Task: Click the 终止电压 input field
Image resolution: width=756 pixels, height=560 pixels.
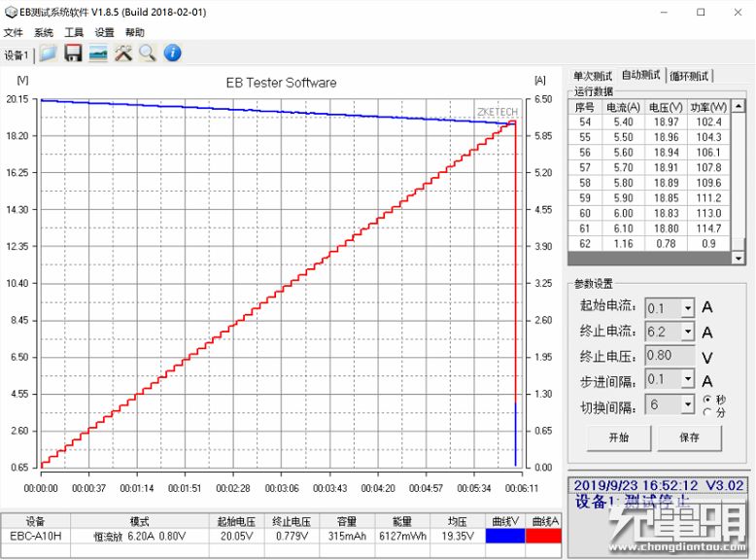Action: coord(670,356)
